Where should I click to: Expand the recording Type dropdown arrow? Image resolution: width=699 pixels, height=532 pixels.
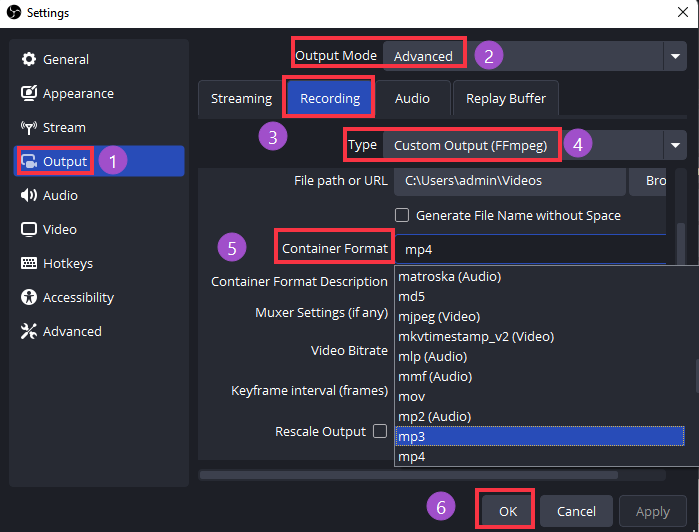[675, 145]
